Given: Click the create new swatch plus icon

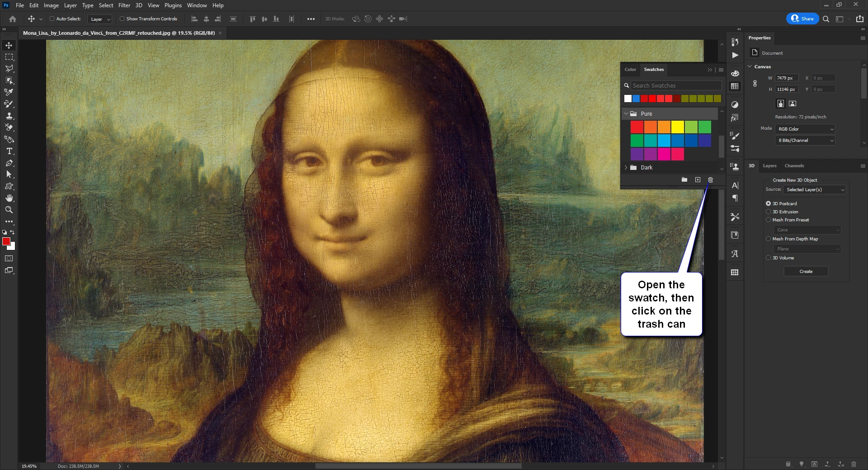Looking at the screenshot, I should (698, 180).
